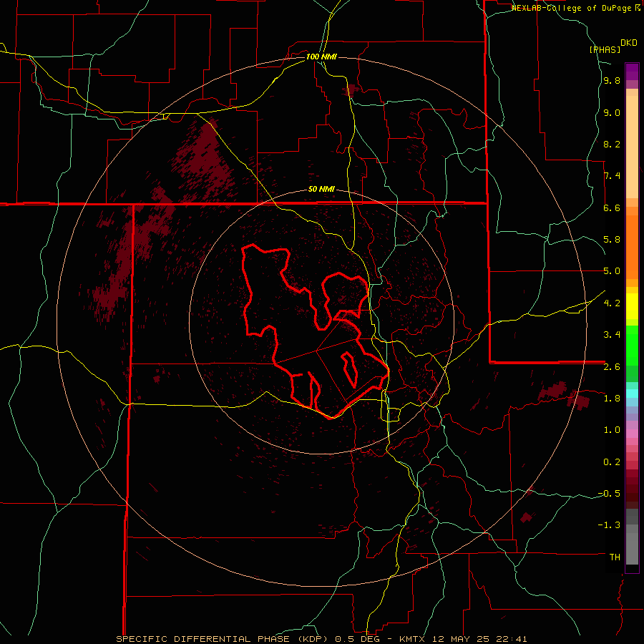Screen dimensions: 644x644
Task: Click the 2.6 value on the scale
Action: coord(612,367)
